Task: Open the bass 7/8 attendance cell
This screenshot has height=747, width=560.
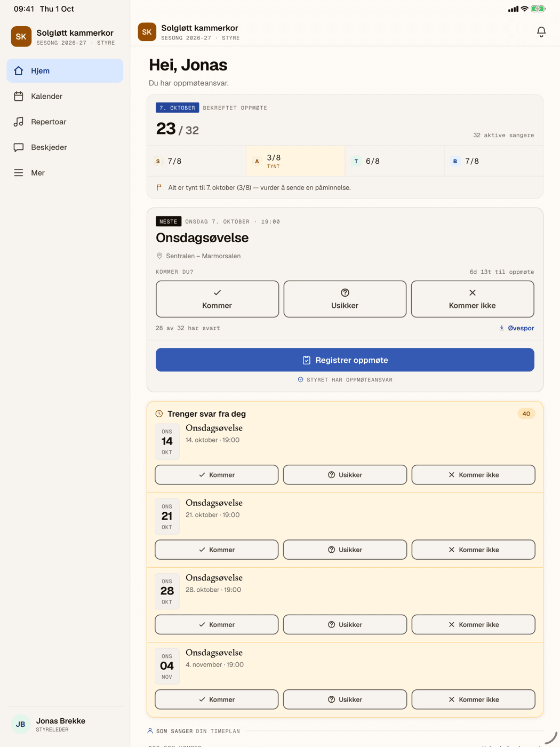Action: 494,161
